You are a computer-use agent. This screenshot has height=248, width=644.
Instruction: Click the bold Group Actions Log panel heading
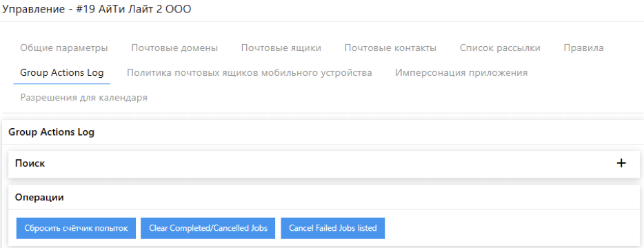tap(51, 132)
